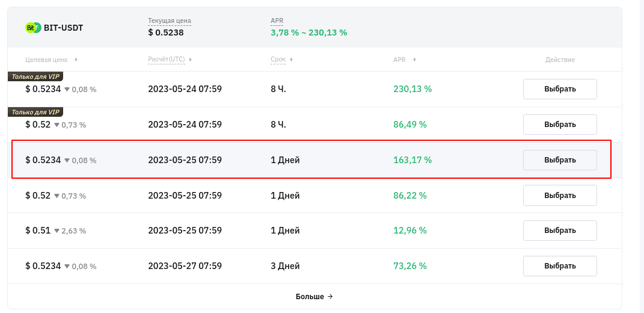This screenshot has height=313, width=644.
Task: Click the 230,13 % APR value
Action: coord(412,89)
